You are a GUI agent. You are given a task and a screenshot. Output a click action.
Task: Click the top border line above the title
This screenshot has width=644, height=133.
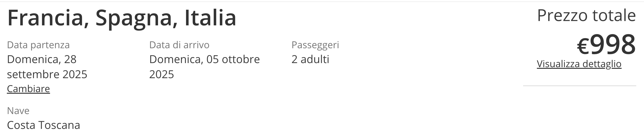(322, 2)
